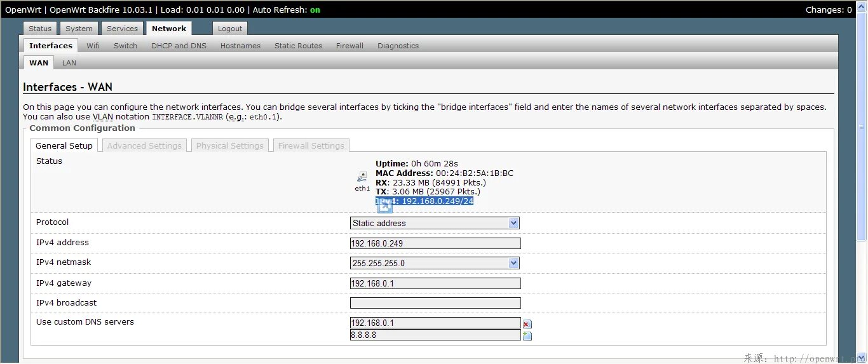This screenshot has height=364, width=868.
Task: Click the IPv4 gateway field
Action: click(435, 283)
